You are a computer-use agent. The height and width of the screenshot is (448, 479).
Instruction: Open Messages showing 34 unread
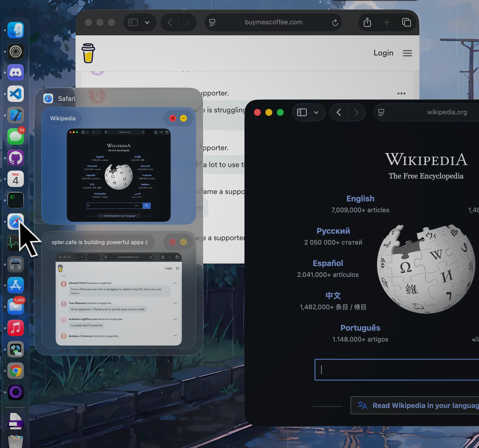point(15,136)
